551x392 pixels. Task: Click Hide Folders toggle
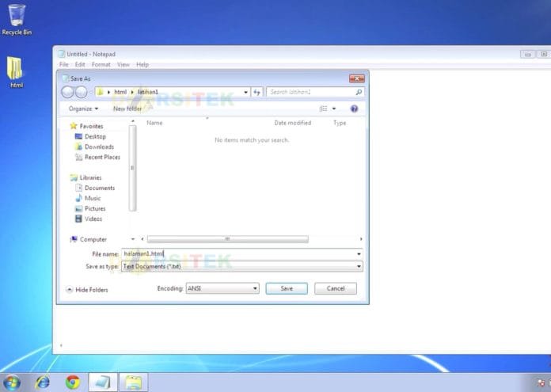pyautogui.click(x=87, y=290)
